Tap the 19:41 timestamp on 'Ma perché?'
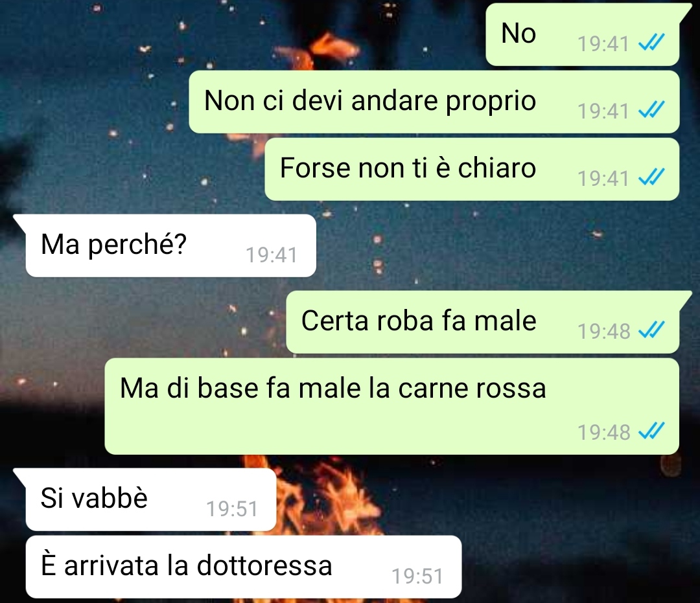This screenshot has width=700, height=603. point(272,255)
